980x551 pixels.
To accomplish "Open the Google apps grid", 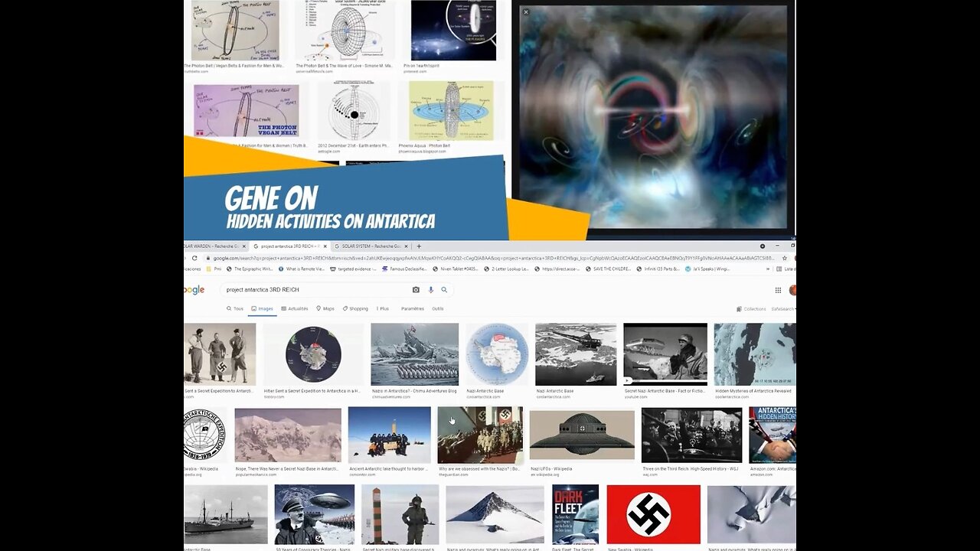I will tap(778, 290).
